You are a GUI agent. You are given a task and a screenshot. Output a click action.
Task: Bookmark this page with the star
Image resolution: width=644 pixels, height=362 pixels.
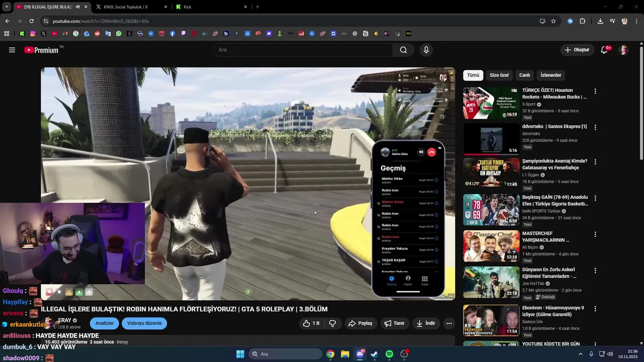tap(553, 21)
